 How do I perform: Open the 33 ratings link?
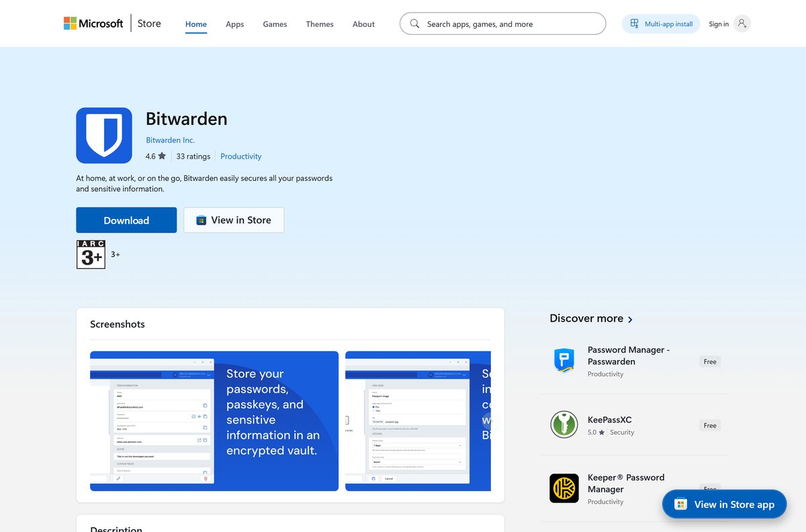click(x=193, y=157)
